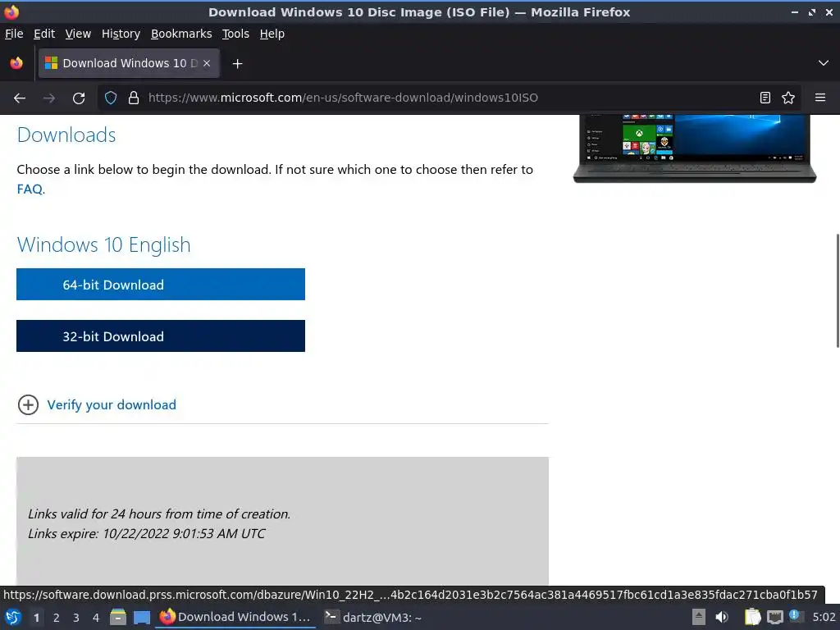840x630 pixels.
Task: Open the Tools menu
Action: (x=235, y=34)
